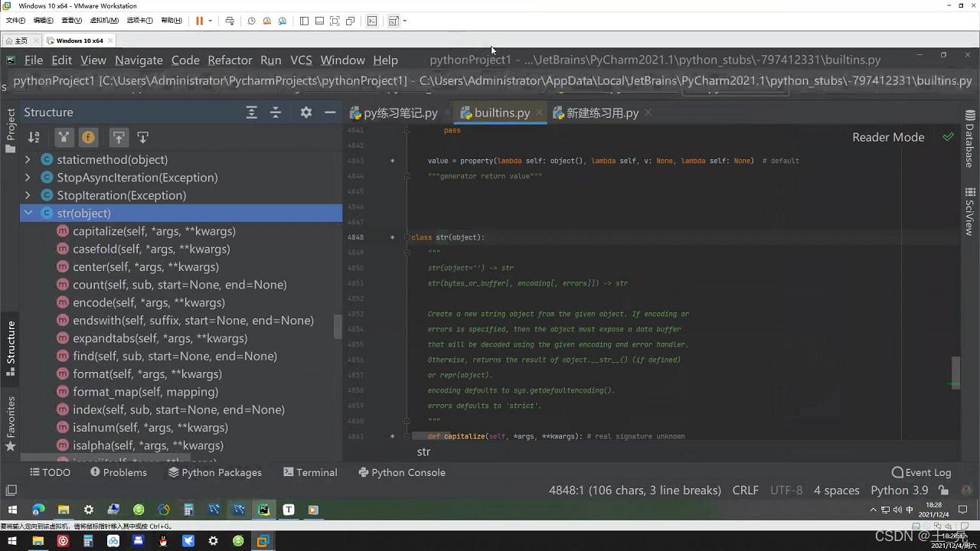
Task: Click the green inspection checkmark icon
Action: point(948,137)
